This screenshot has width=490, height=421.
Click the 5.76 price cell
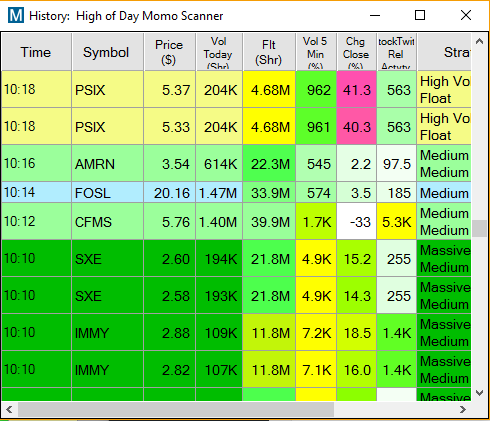(170, 222)
